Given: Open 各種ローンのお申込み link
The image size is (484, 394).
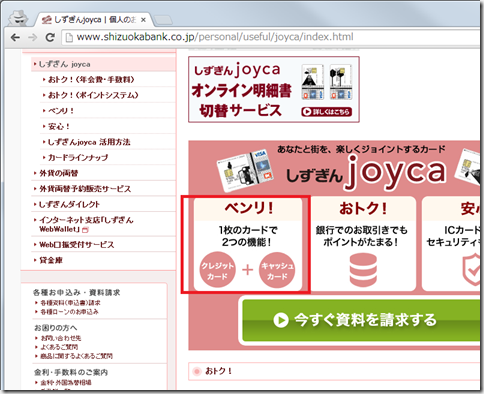Looking at the screenshot, I should pos(69,312).
